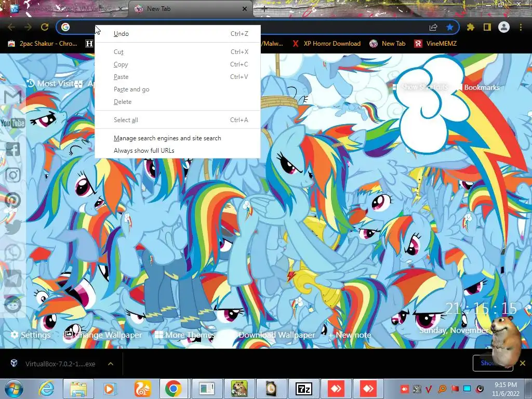This screenshot has width=532, height=399.
Task: Open XP Horror Download bookmark
Action: 327,44
